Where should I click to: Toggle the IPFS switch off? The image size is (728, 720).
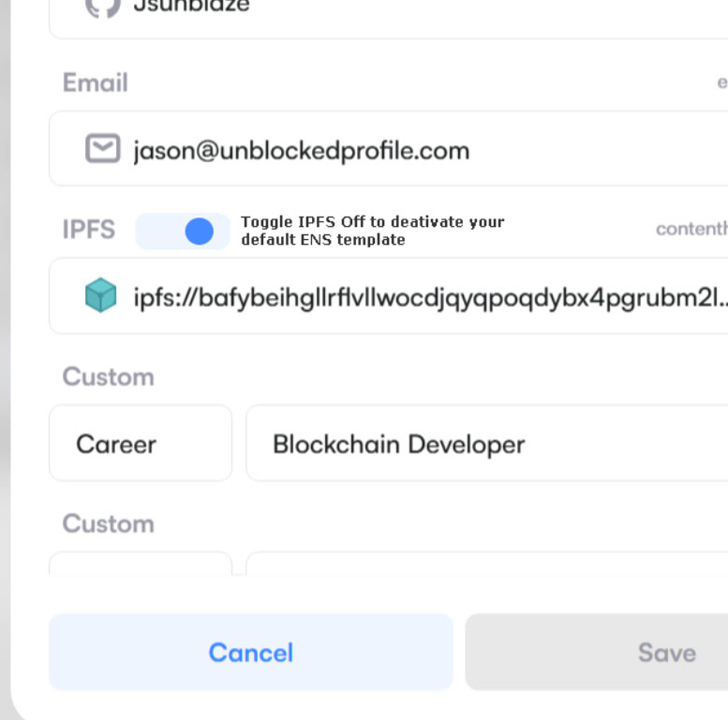(x=184, y=232)
